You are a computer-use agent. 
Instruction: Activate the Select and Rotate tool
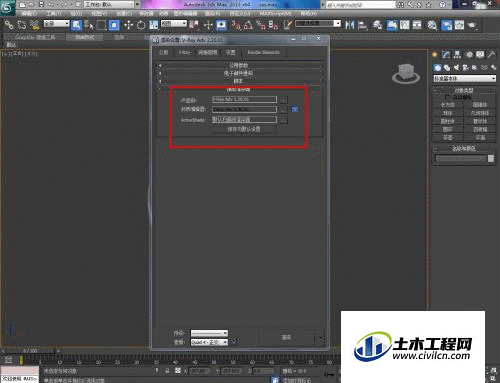[141, 25]
